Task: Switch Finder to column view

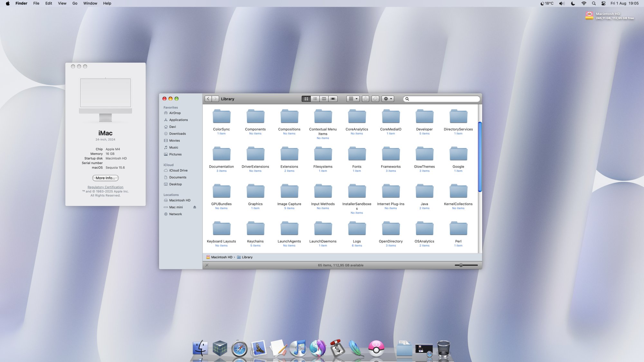Action: click(x=324, y=99)
